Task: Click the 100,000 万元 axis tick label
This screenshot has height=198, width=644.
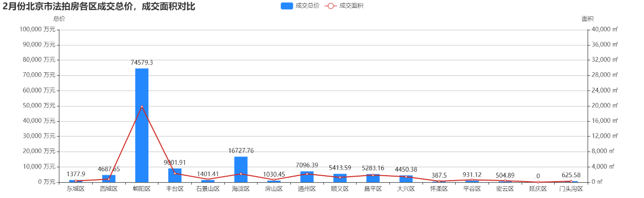Action: coord(38,30)
